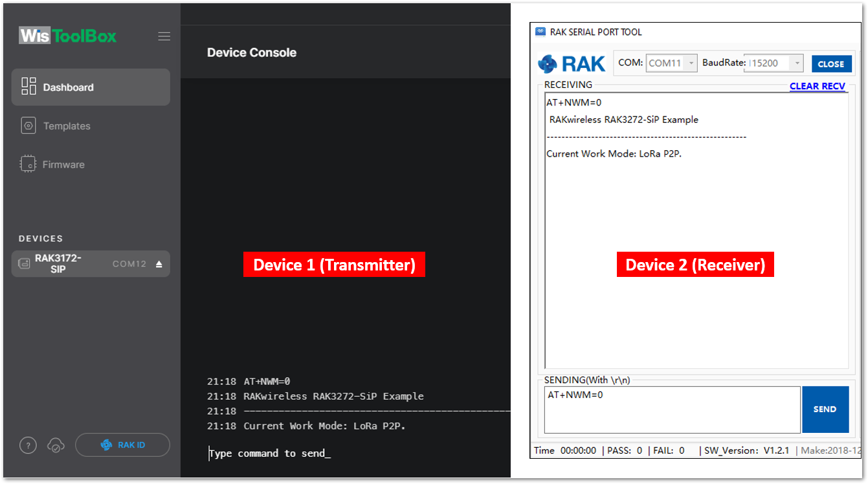The width and height of the screenshot is (868, 484).
Task: Click the Dashboard grid icon
Action: tap(28, 87)
